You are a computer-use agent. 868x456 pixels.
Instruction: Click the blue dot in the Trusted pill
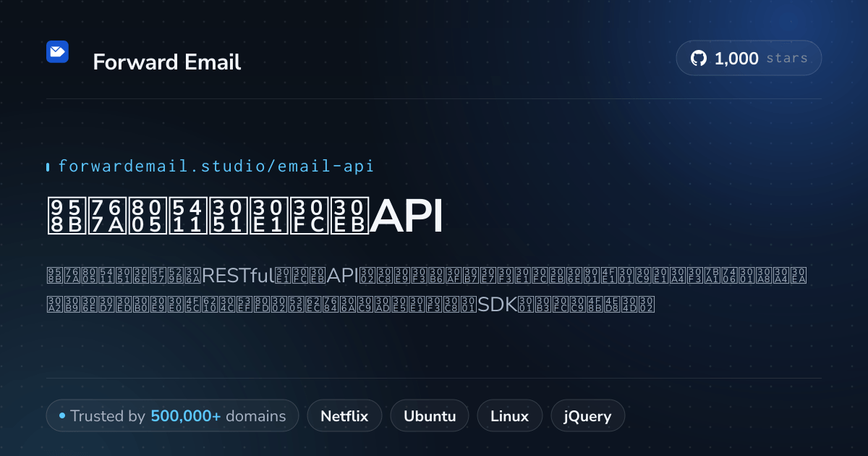click(62, 416)
